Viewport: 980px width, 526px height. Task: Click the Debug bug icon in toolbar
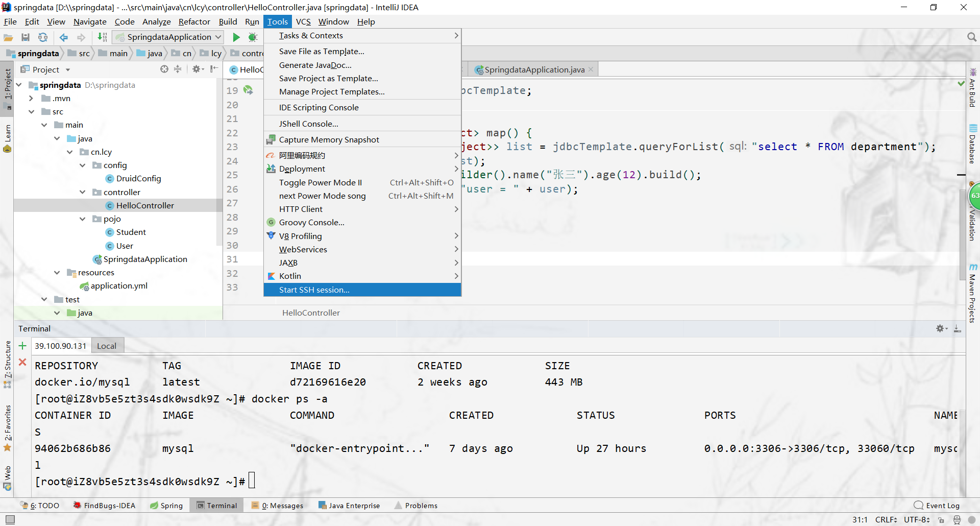click(x=253, y=37)
